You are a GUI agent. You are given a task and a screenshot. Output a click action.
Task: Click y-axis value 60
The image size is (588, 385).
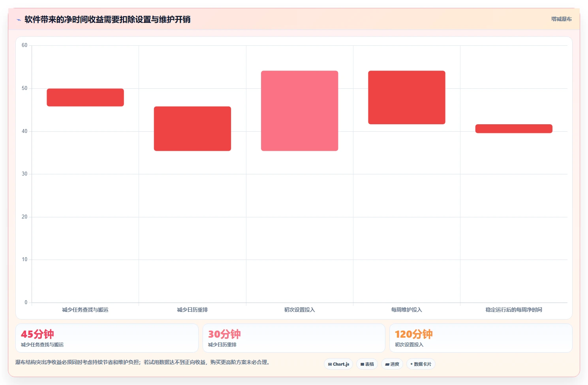(24, 45)
